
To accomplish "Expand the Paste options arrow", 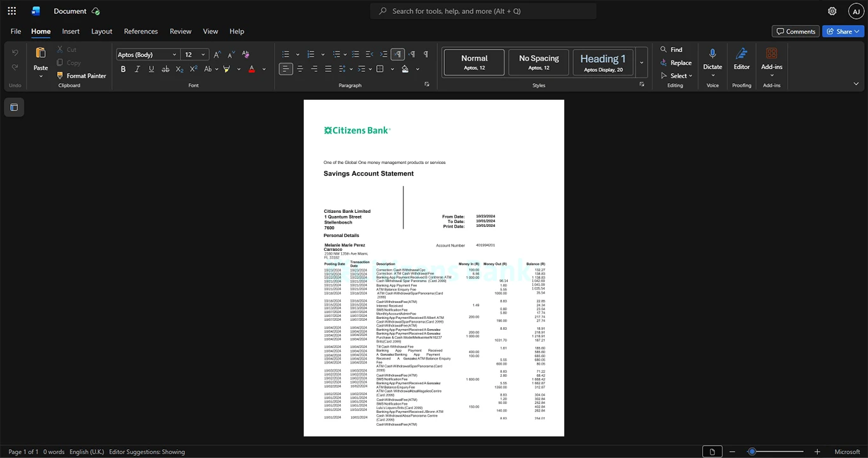I will point(41,76).
